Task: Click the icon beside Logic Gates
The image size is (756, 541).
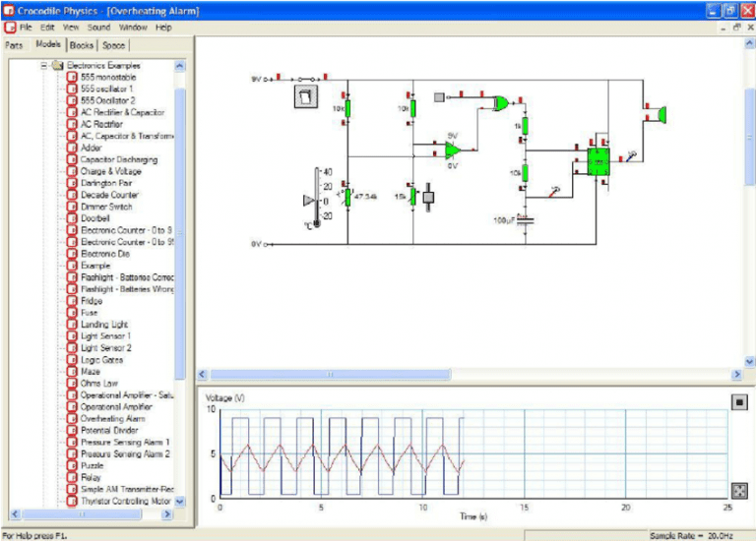Action: click(x=72, y=360)
